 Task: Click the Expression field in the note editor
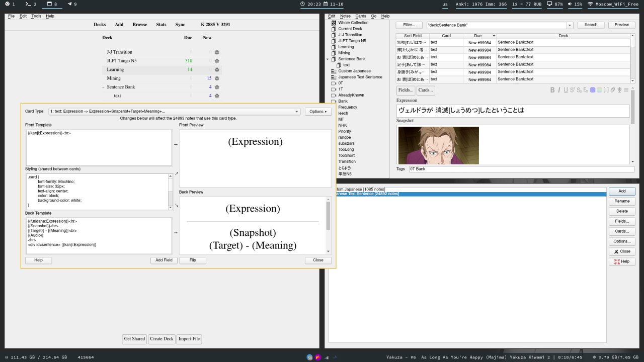click(x=513, y=111)
